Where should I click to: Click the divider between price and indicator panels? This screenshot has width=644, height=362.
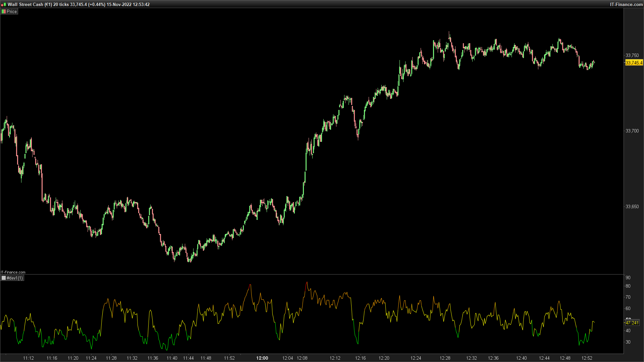point(312,275)
